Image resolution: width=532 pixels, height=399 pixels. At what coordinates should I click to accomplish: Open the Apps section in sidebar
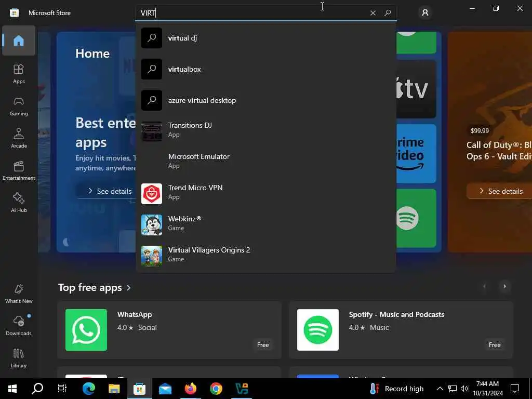click(x=19, y=74)
